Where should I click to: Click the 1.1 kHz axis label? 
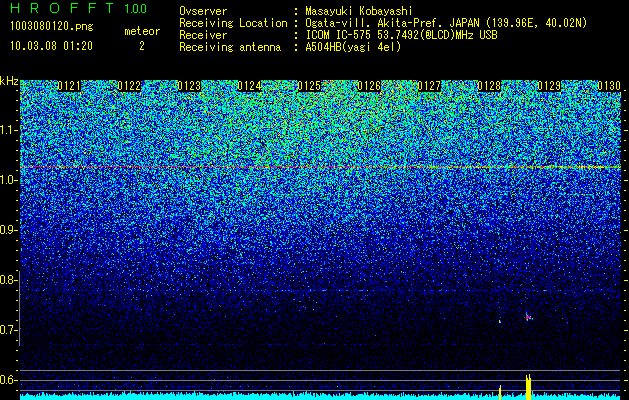click(x=8, y=130)
